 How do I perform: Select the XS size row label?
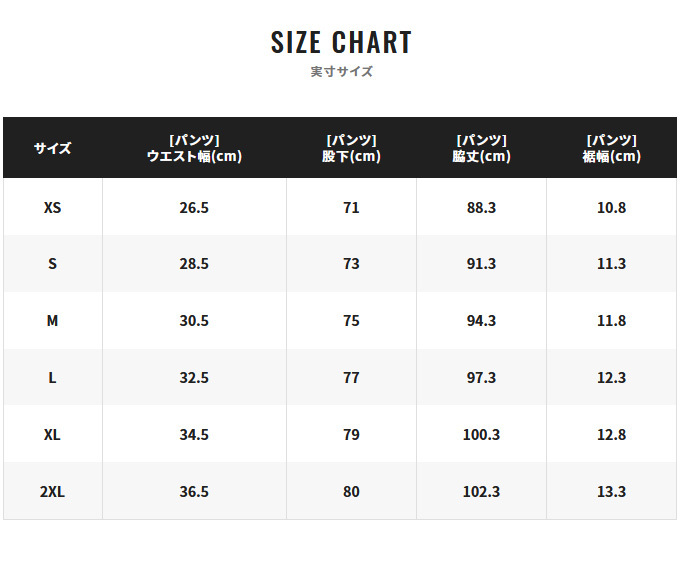(52, 208)
